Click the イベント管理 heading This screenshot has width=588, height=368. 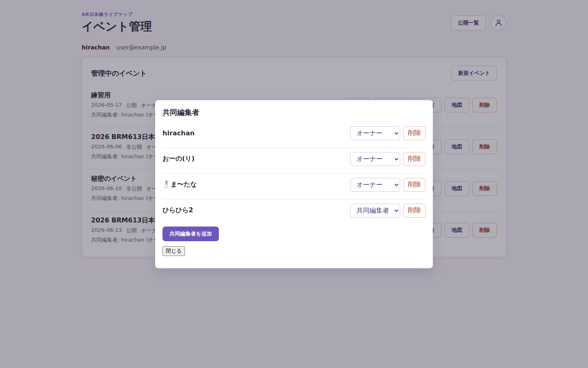pyautogui.click(x=117, y=27)
